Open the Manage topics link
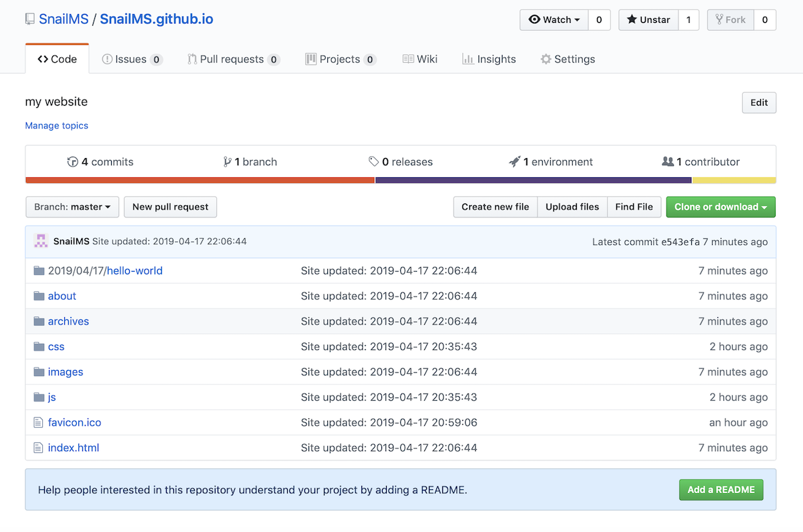The height and width of the screenshot is (532, 803). click(56, 126)
